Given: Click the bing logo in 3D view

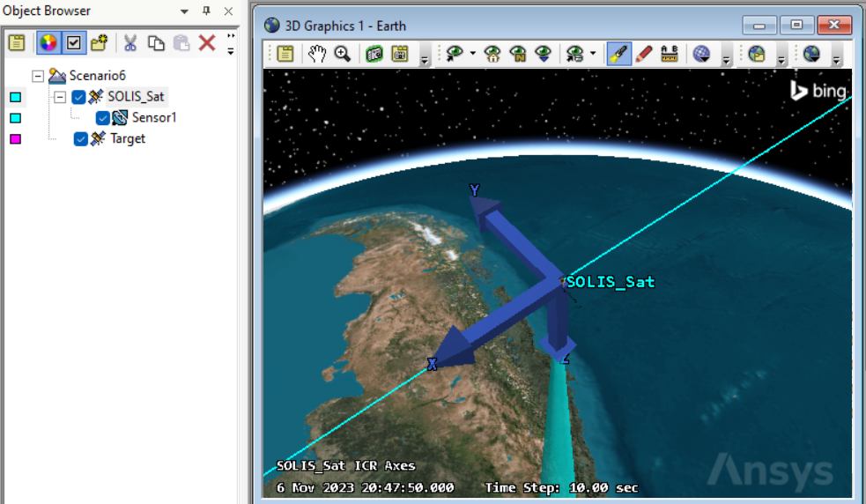Looking at the screenshot, I should coord(818,91).
